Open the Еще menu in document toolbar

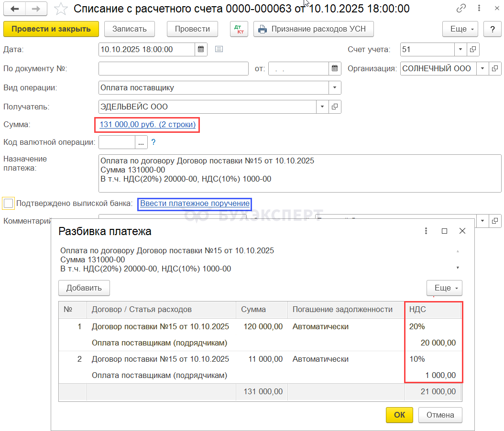460,29
